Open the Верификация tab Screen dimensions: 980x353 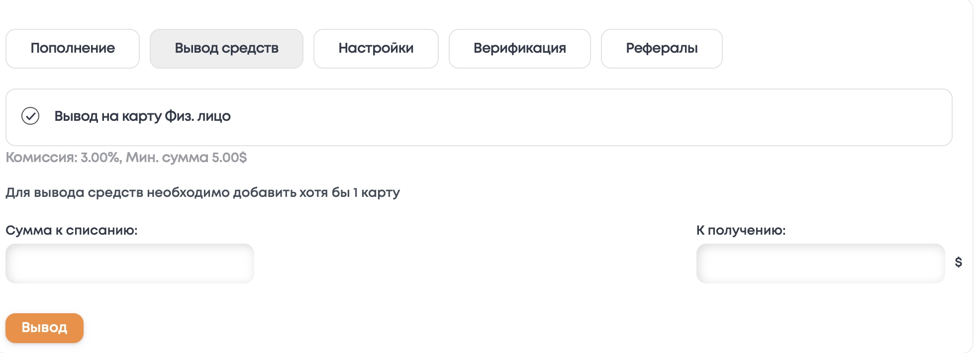coord(519,48)
